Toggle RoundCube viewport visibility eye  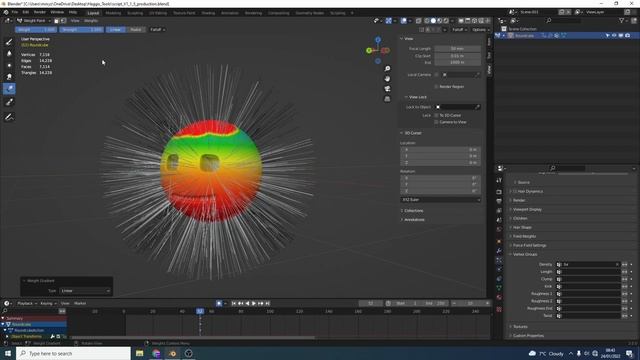[x=614, y=36]
